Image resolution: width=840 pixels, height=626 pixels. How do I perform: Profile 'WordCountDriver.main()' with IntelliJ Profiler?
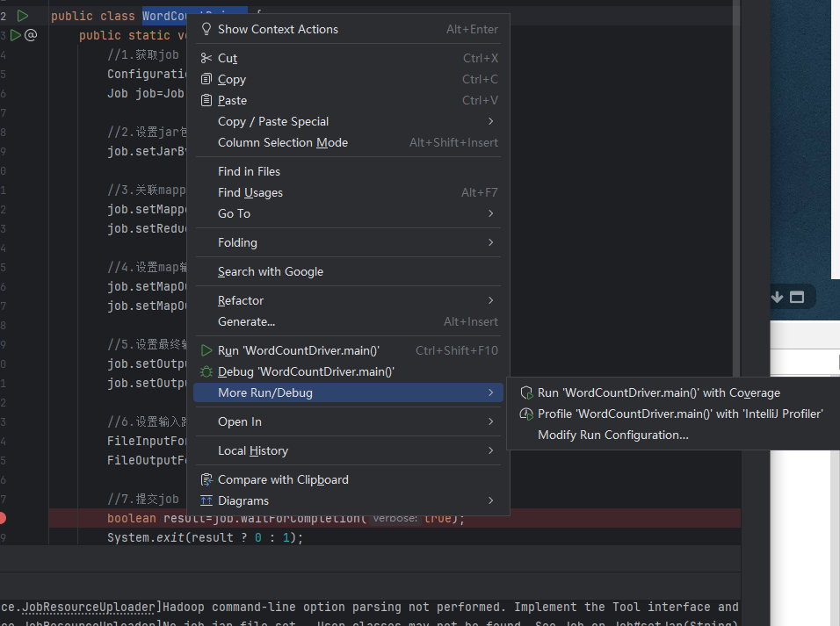[x=673, y=414]
